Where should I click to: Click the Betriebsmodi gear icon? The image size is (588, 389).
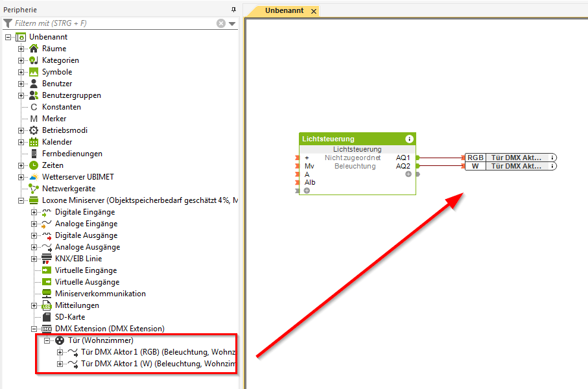click(x=34, y=130)
